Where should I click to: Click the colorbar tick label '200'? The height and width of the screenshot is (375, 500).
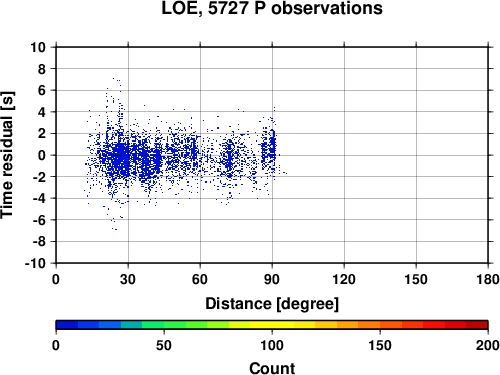pos(488,345)
